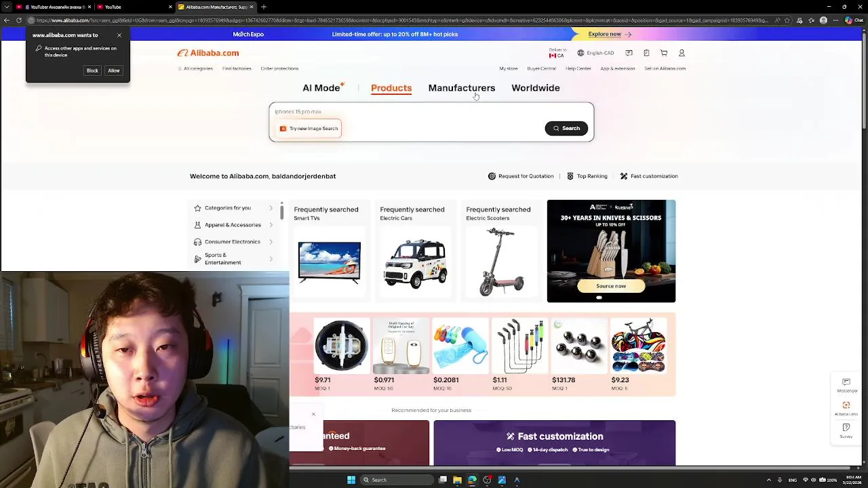This screenshot has height=488, width=868.
Task: Open the Messages icon in the header
Action: pyautogui.click(x=629, y=53)
